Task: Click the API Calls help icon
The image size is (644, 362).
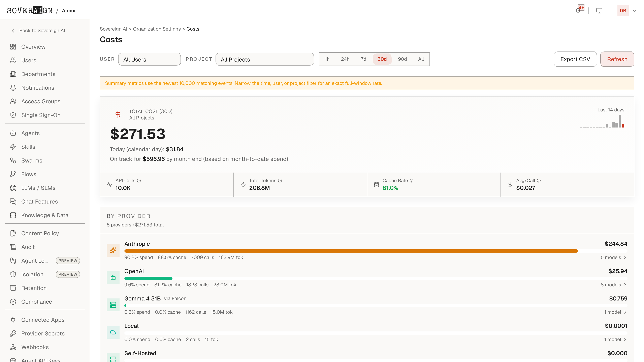Action: (139, 181)
